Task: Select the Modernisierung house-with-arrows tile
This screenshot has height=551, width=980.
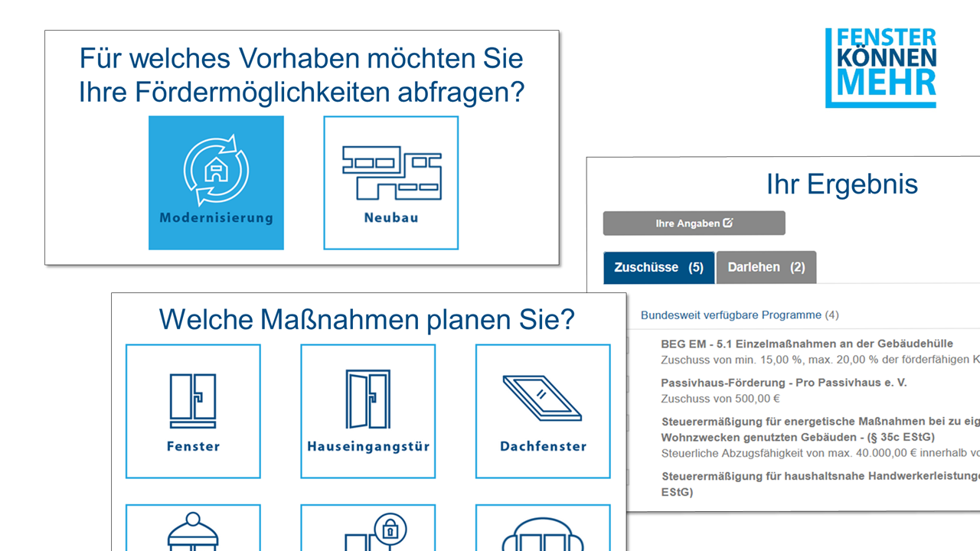Action: [x=216, y=182]
